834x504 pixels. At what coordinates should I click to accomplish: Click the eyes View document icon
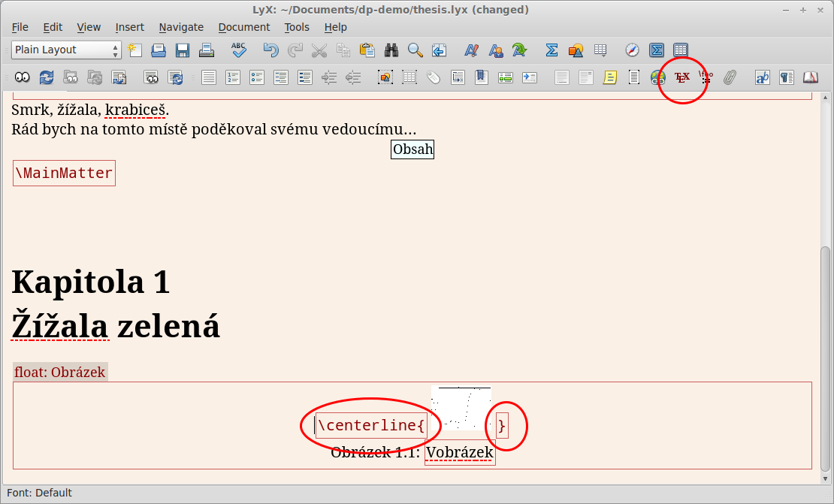(x=23, y=77)
